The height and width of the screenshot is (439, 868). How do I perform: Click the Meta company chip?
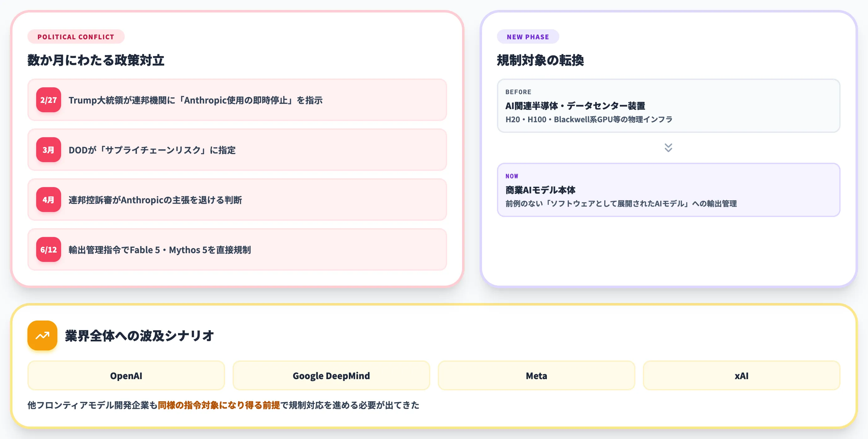pos(537,375)
